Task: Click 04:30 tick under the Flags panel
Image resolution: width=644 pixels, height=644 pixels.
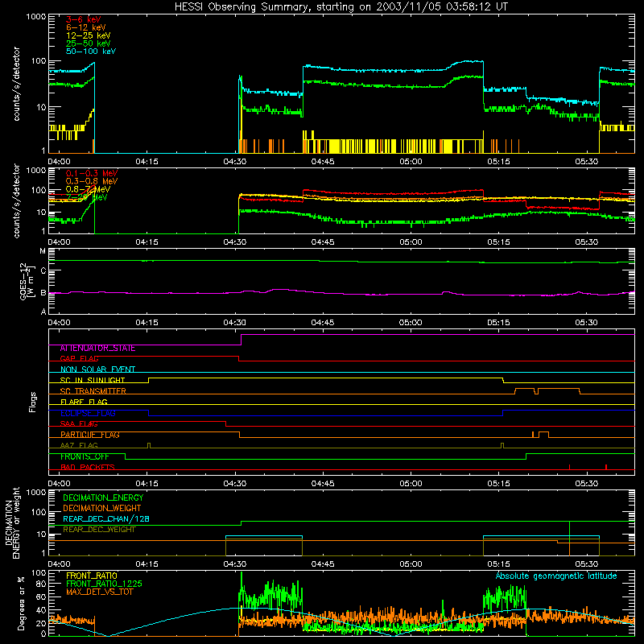Action: click(234, 484)
